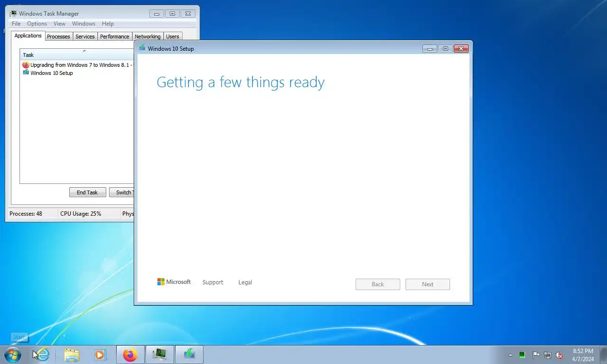
Task: Click Firefox icon beside Upgrading task row
Action: coord(26,65)
